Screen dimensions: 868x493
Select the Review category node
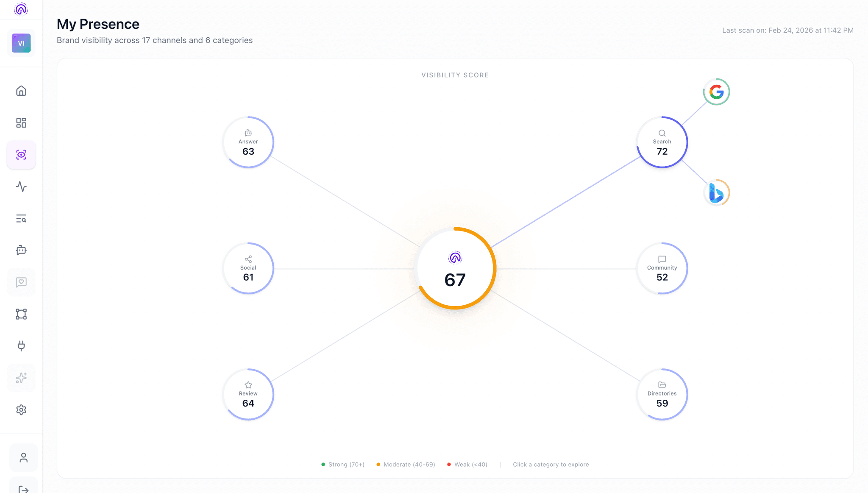pos(248,394)
